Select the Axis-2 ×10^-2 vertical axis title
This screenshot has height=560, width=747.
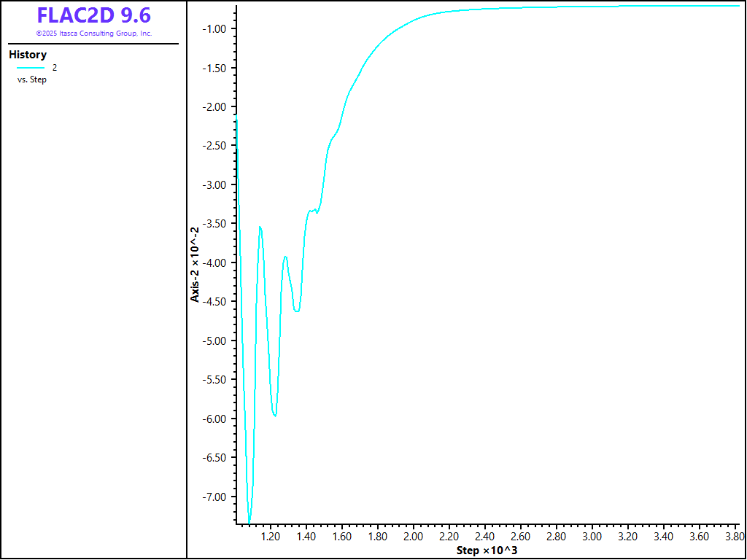click(x=196, y=264)
